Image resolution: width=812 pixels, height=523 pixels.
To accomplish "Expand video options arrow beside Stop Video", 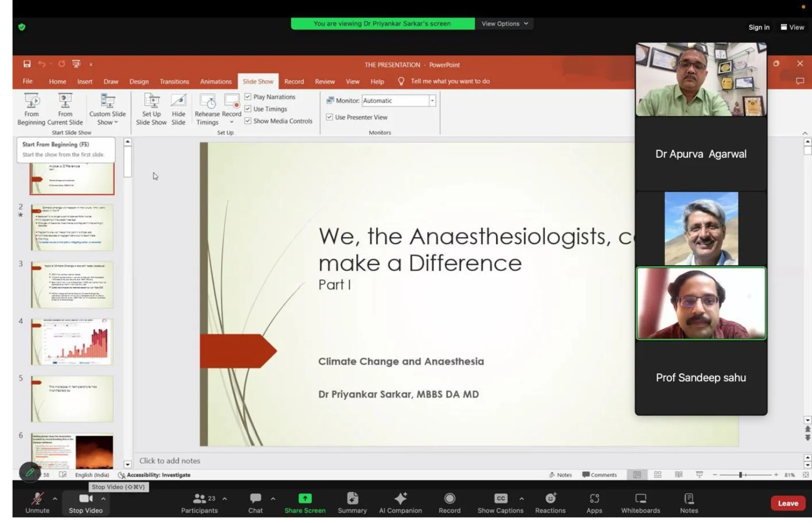I will pyautogui.click(x=103, y=498).
